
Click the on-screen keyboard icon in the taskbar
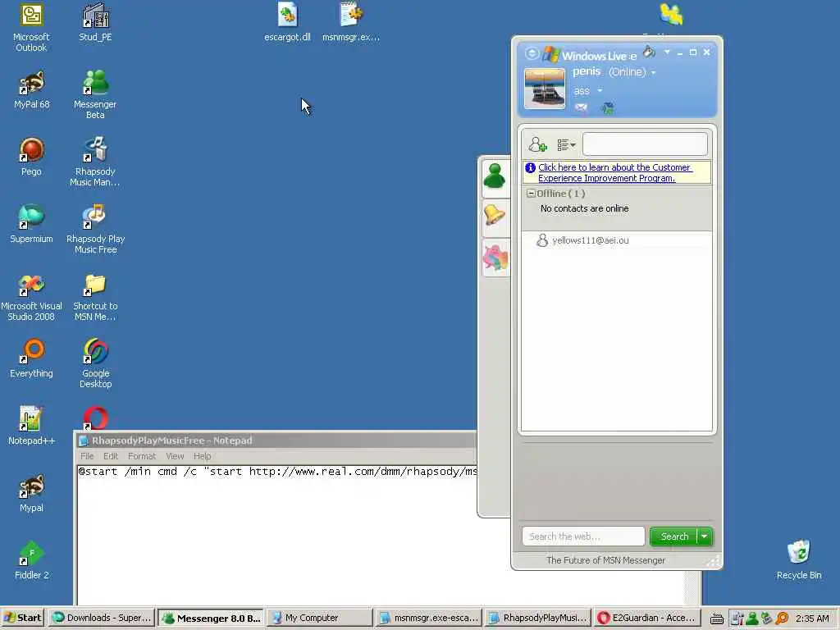pyautogui.click(x=717, y=619)
